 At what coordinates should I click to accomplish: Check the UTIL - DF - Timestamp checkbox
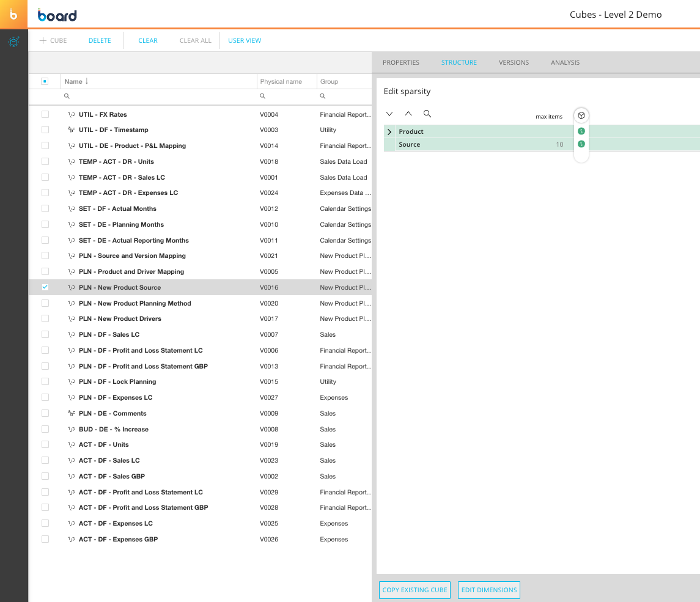45,130
